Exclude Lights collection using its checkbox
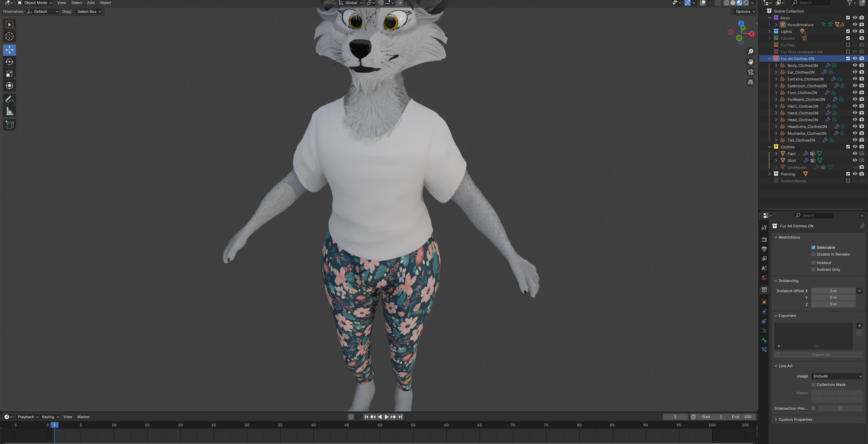 (848, 31)
